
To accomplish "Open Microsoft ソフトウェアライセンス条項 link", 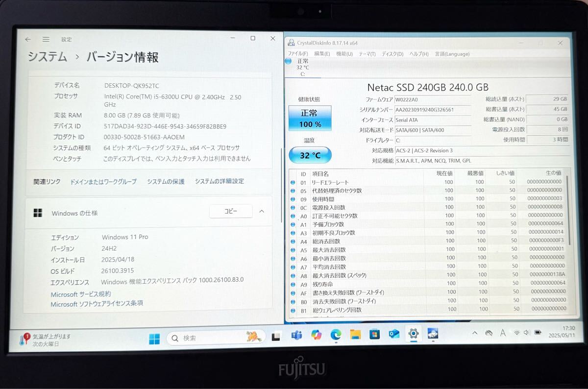I will click(x=97, y=304).
